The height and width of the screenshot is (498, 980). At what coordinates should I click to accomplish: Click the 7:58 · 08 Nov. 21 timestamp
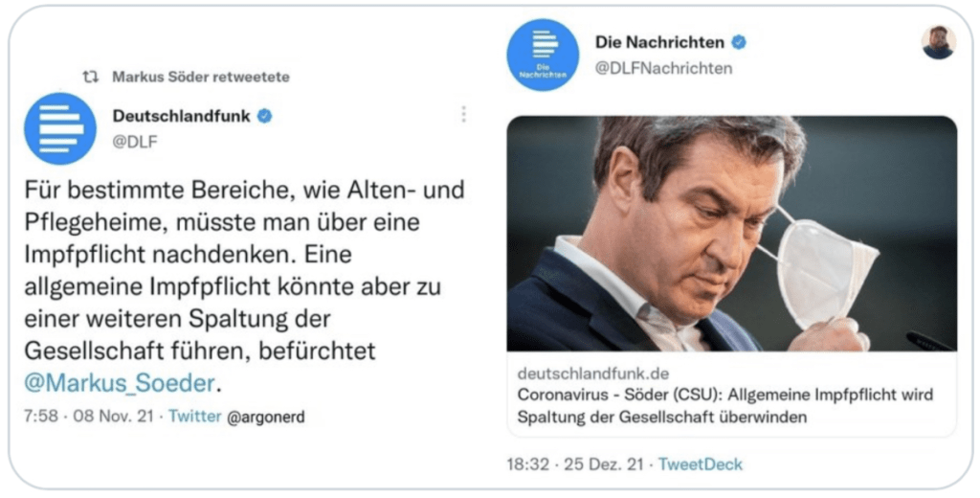[89, 416]
